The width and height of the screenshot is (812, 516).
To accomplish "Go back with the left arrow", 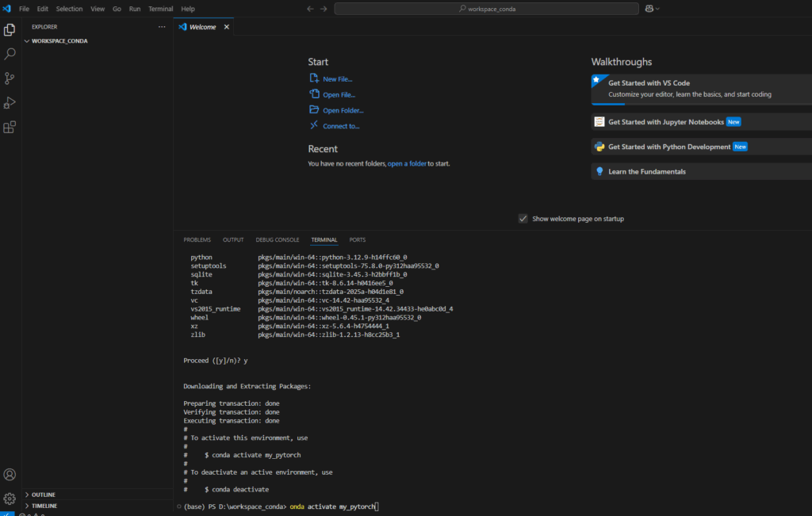I will (310, 9).
